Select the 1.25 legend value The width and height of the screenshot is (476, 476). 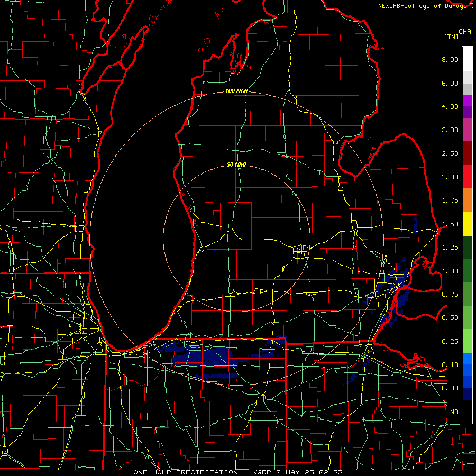[x=450, y=248]
